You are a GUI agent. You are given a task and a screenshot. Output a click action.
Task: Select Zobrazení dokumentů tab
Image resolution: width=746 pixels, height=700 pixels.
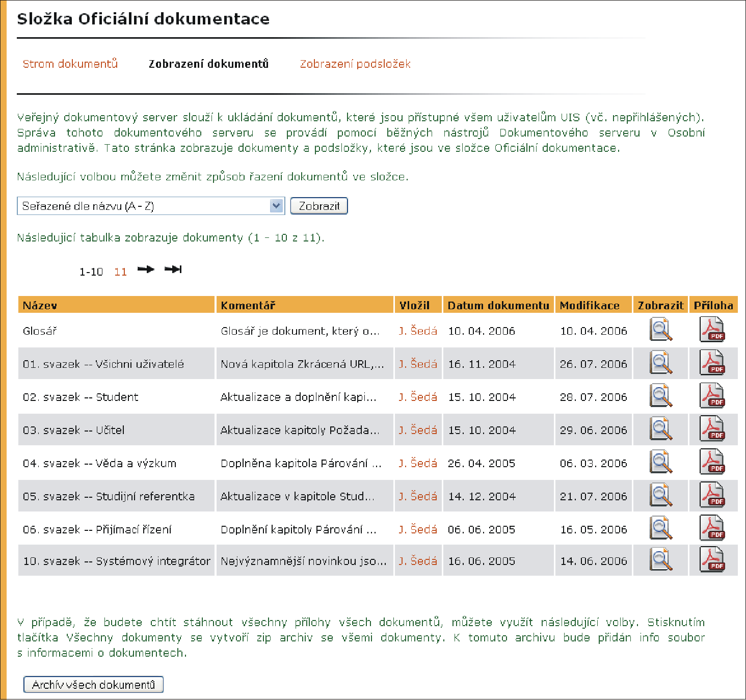208,64
